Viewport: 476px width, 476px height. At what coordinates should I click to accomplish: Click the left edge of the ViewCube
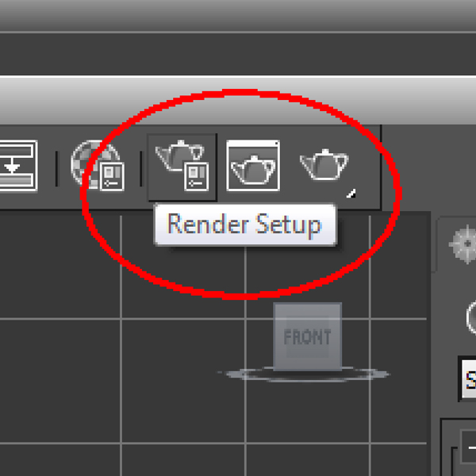(x=276, y=336)
